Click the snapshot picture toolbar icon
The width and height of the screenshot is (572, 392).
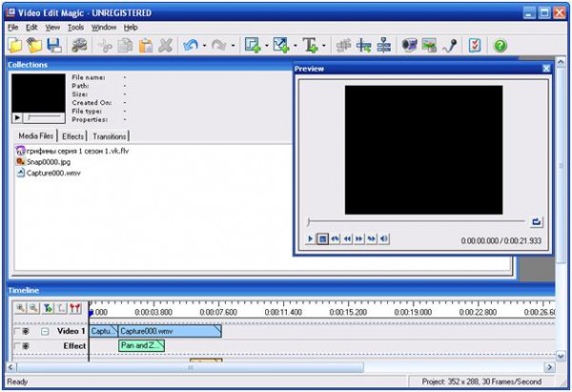click(x=429, y=46)
